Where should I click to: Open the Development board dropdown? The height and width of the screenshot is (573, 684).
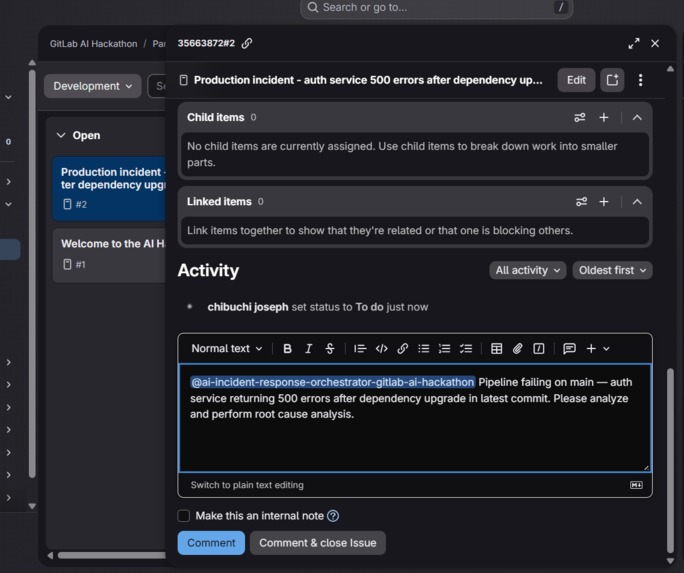point(92,86)
